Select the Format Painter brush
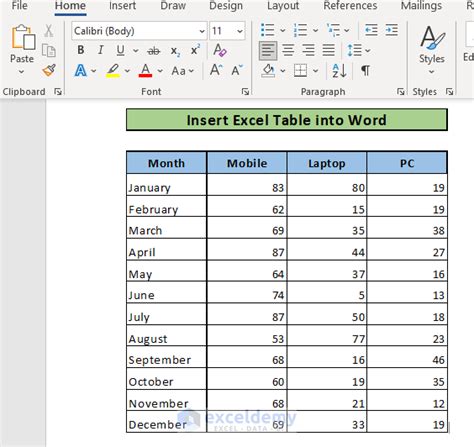This screenshot has width=474, height=447. coord(49,70)
